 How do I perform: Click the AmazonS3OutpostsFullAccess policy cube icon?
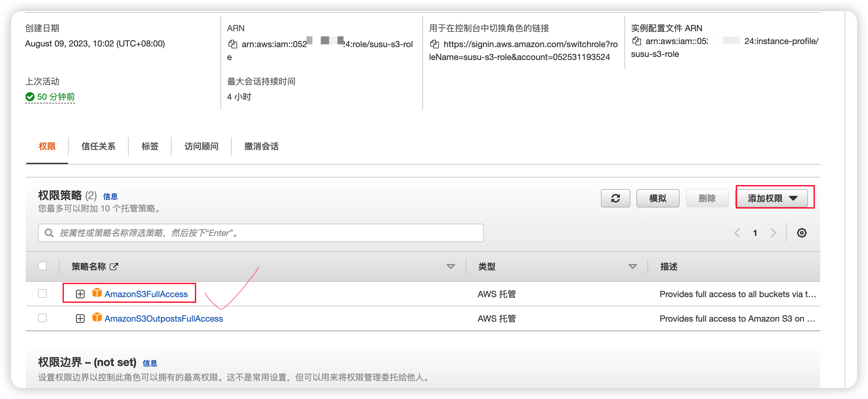click(x=97, y=317)
